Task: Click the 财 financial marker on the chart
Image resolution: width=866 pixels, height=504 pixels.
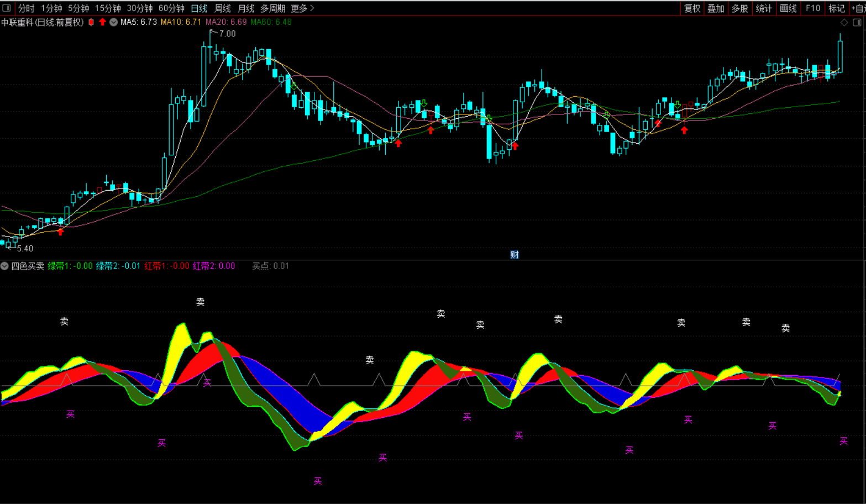Action: [x=515, y=255]
